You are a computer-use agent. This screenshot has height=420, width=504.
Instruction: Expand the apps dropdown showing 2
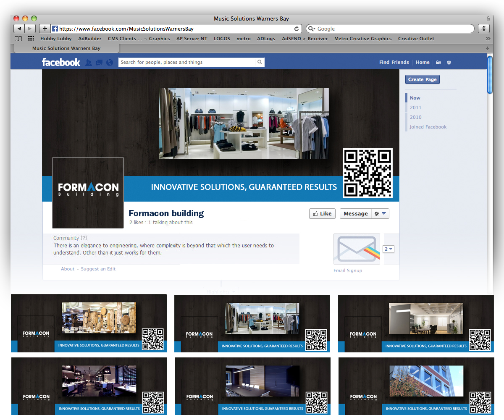click(388, 249)
